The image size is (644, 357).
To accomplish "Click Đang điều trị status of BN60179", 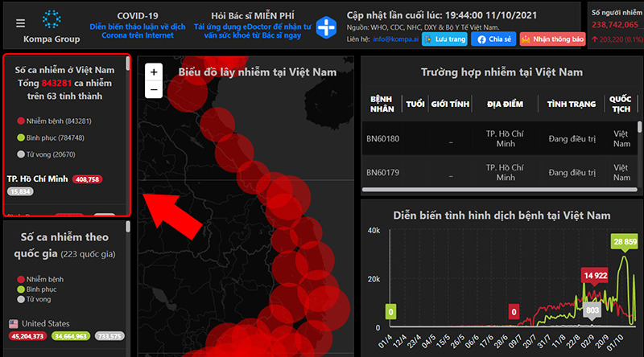I will [572, 172].
